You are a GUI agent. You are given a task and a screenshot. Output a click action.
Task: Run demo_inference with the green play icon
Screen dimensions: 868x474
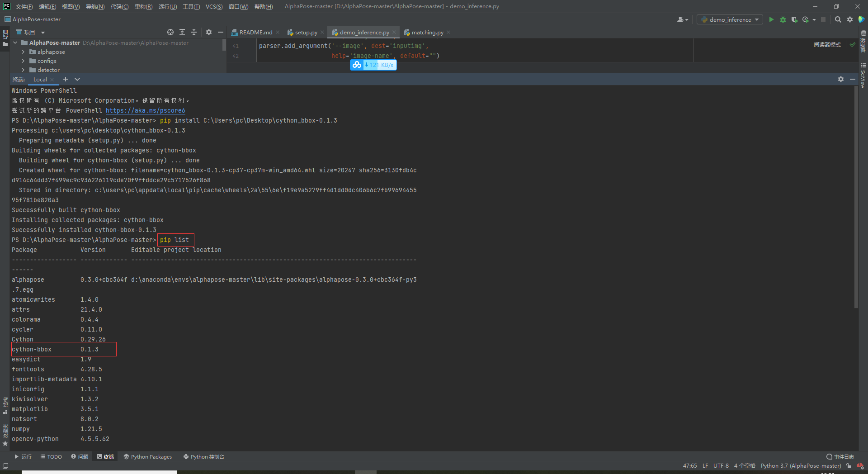pyautogui.click(x=771, y=19)
